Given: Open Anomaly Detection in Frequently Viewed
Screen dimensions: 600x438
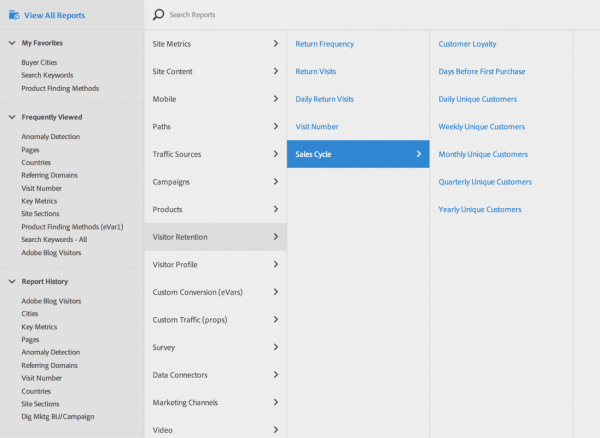Looking at the screenshot, I should [51, 137].
